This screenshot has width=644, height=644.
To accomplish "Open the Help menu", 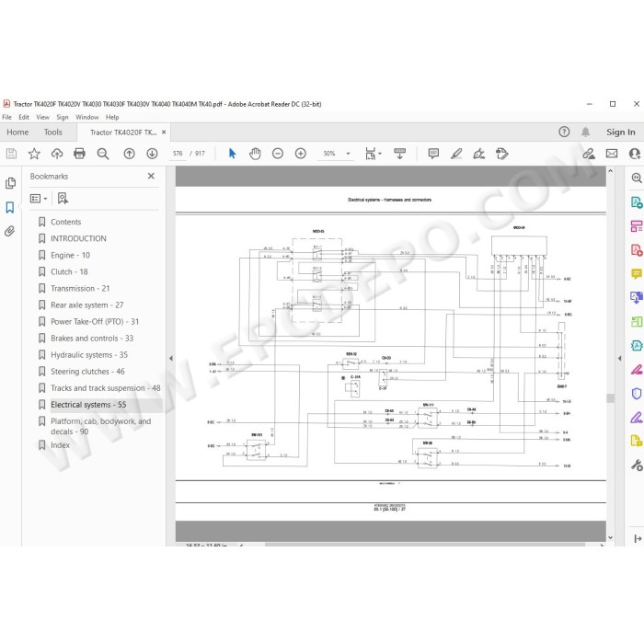I will click(x=112, y=117).
